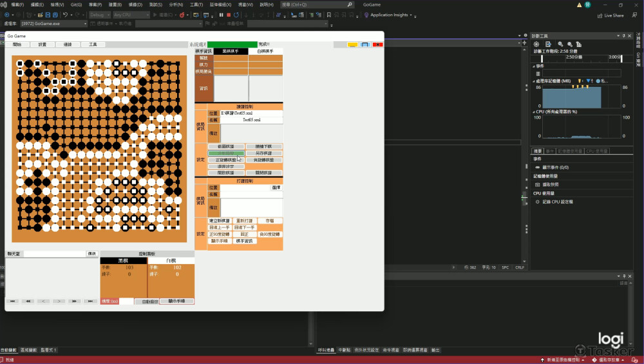This screenshot has height=364, width=644.
Task: Click the red stop debugging icon
Action: (x=229, y=15)
